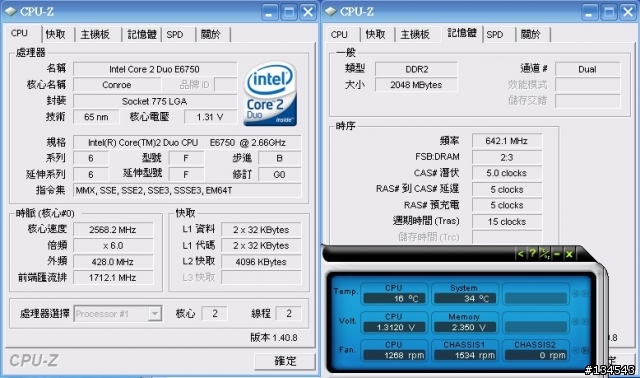Click the memory type value 'DDR2'
Image resolution: width=640 pixels, height=378 pixels.
(416, 69)
